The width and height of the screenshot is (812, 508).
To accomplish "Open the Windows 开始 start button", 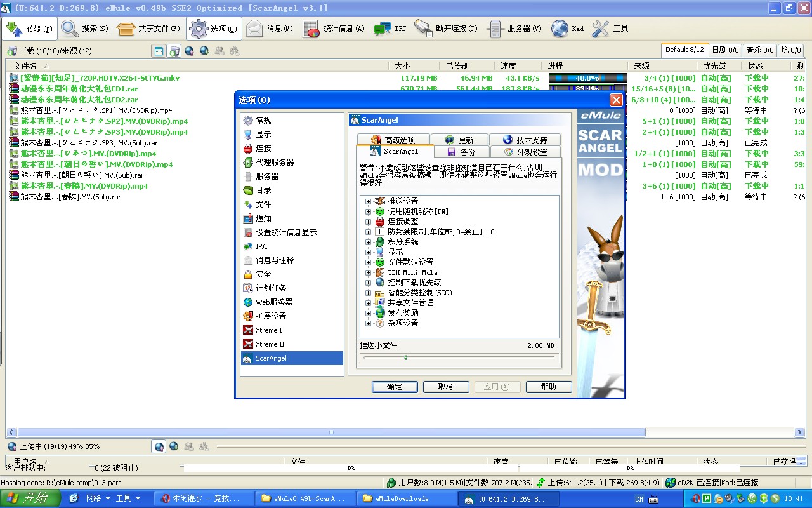I will coord(30,498).
